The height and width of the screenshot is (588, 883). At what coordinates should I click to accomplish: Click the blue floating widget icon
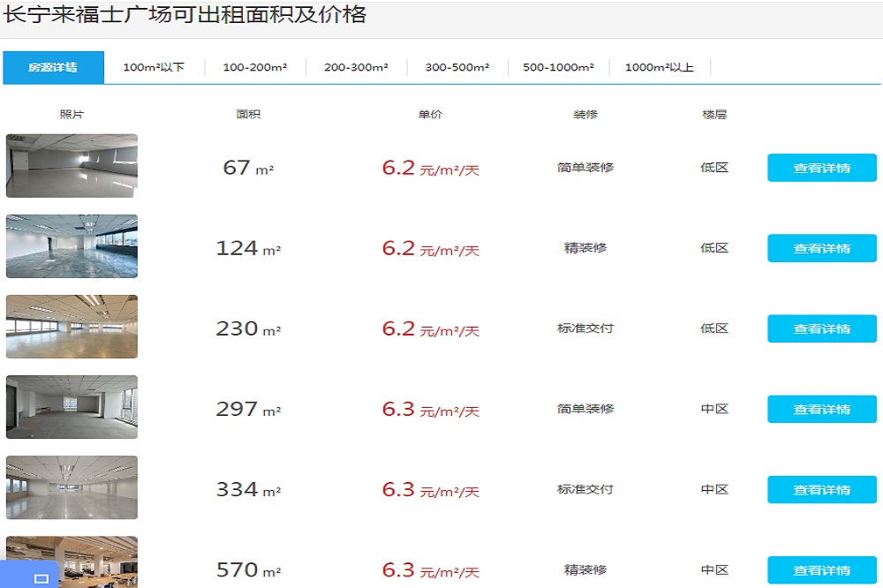pos(42,578)
